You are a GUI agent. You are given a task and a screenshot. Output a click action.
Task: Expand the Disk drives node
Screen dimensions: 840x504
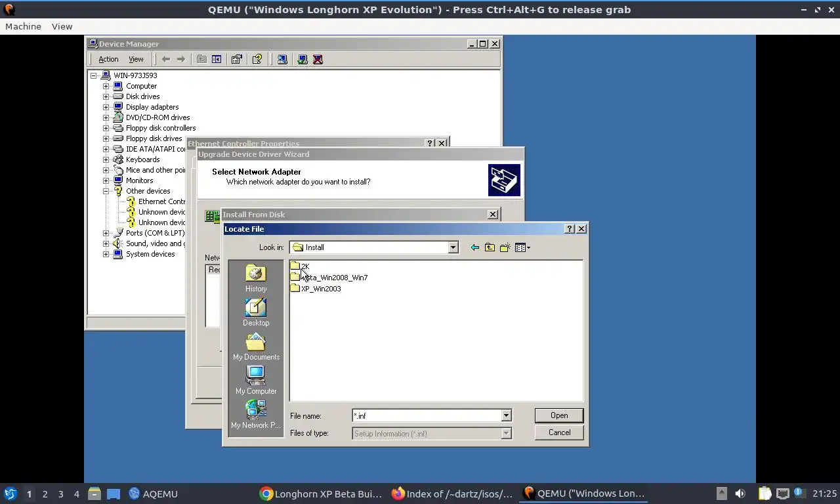click(x=106, y=96)
